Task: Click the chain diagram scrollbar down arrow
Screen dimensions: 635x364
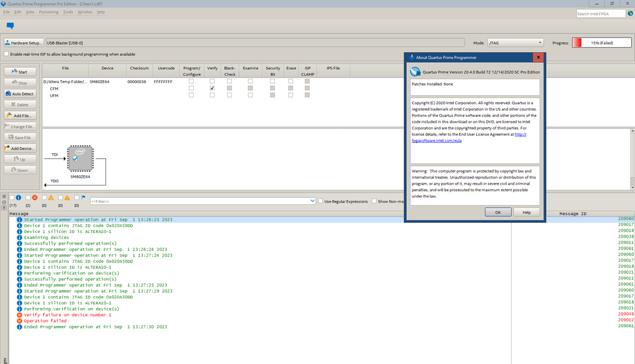Action: tap(632, 187)
